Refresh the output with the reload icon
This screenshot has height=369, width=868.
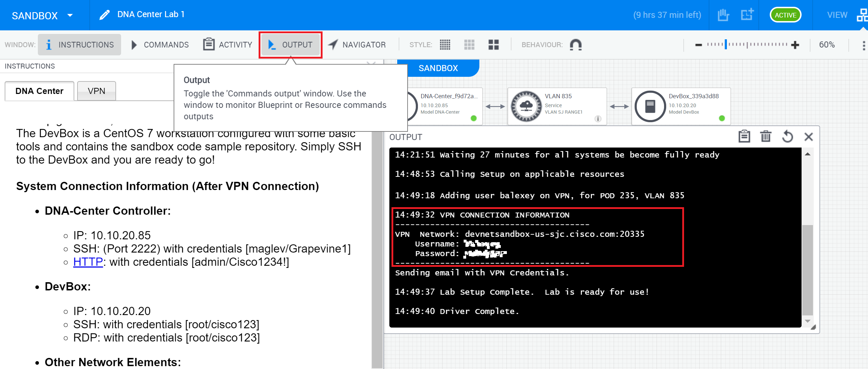(x=787, y=136)
